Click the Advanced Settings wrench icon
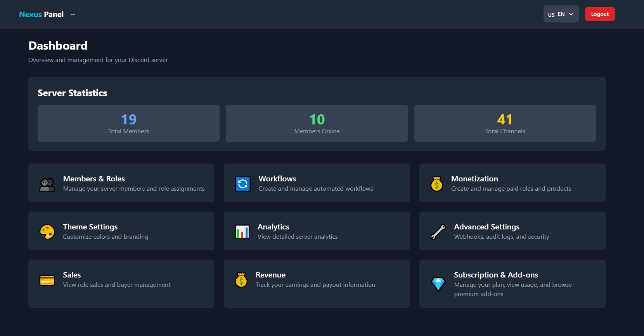Viewport: 644px width, 336px height. 438,232
